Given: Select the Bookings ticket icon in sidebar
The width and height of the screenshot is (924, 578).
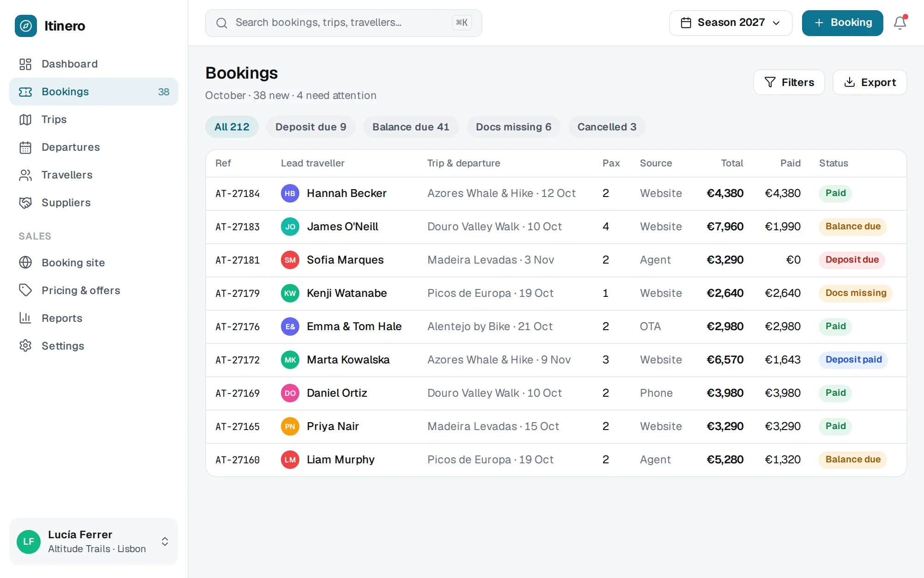Looking at the screenshot, I should 25,92.
